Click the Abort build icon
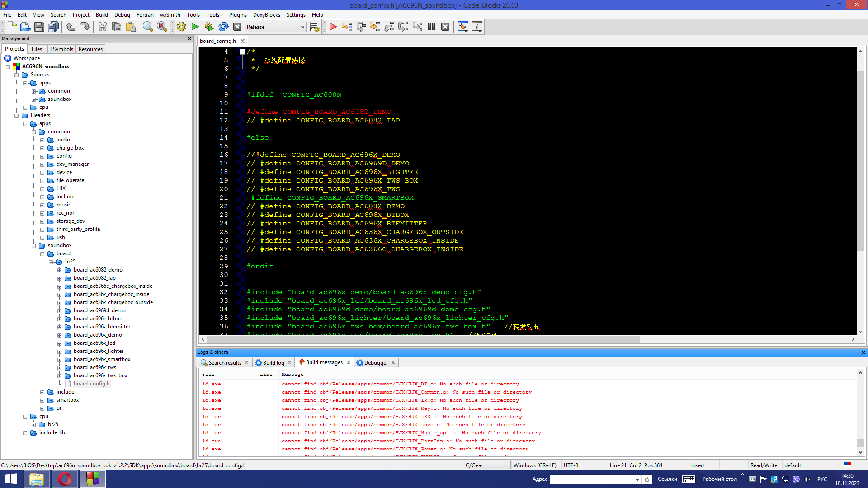 click(x=237, y=27)
